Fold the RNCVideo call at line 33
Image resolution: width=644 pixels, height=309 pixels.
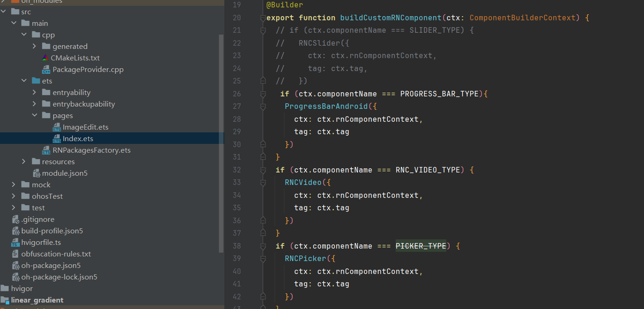point(263,183)
